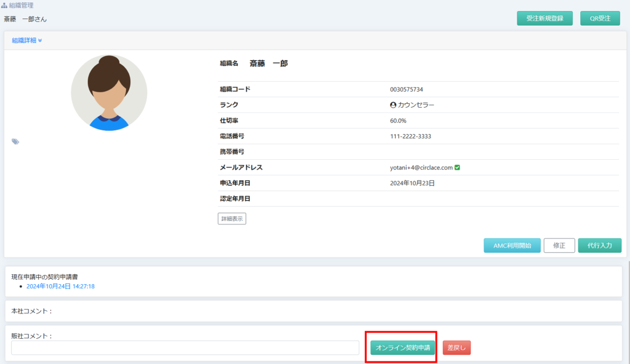Collapse the 組織詳細 section
The width and height of the screenshot is (630, 364).
[x=27, y=41]
